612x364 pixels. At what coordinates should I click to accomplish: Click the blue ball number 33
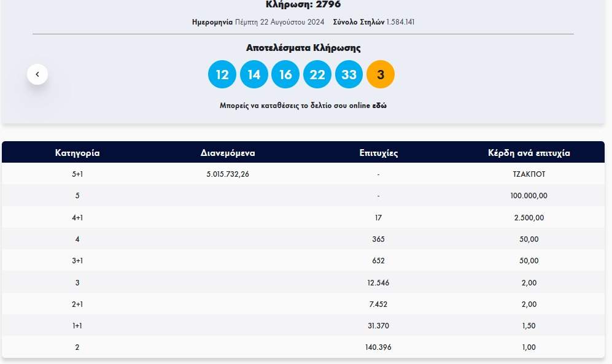(349, 75)
